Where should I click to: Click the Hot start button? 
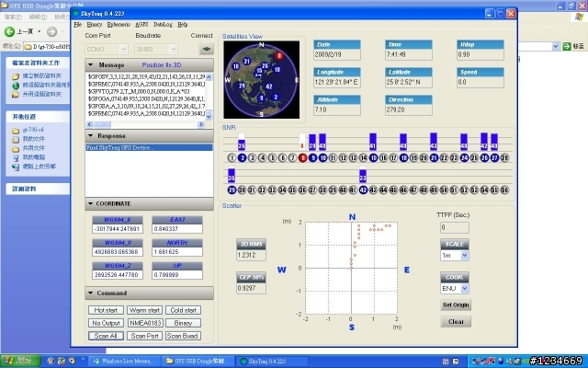click(106, 310)
